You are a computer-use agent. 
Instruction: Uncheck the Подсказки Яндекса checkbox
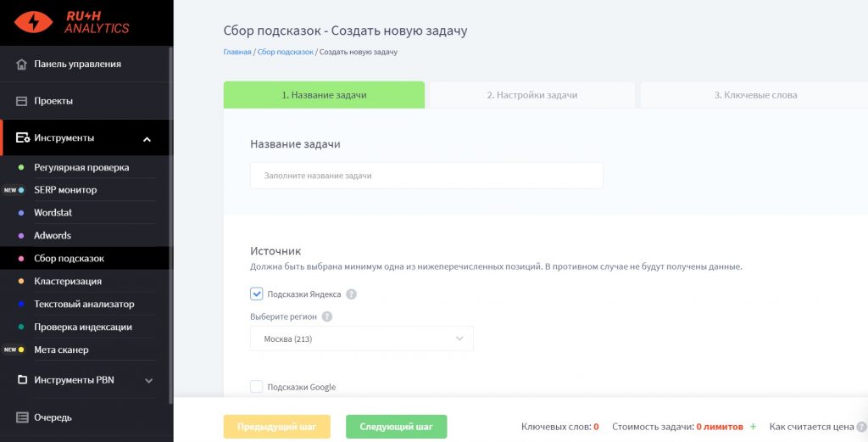tap(256, 294)
